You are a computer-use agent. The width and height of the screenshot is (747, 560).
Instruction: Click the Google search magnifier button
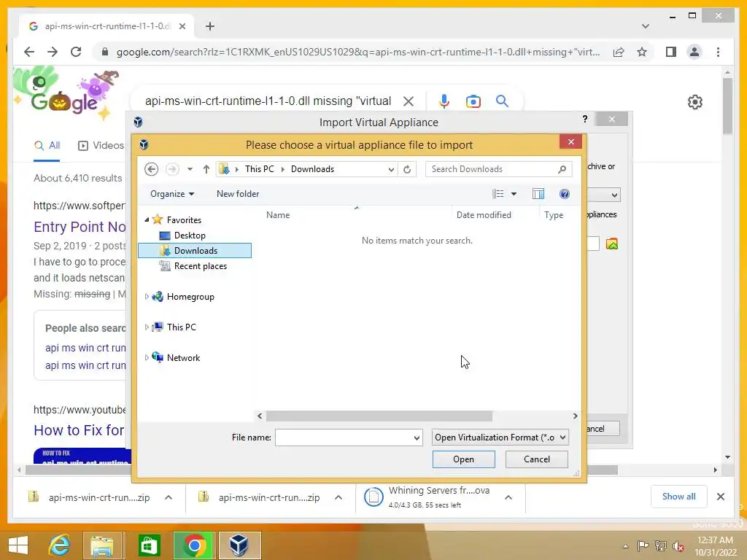pyautogui.click(x=502, y=101)
